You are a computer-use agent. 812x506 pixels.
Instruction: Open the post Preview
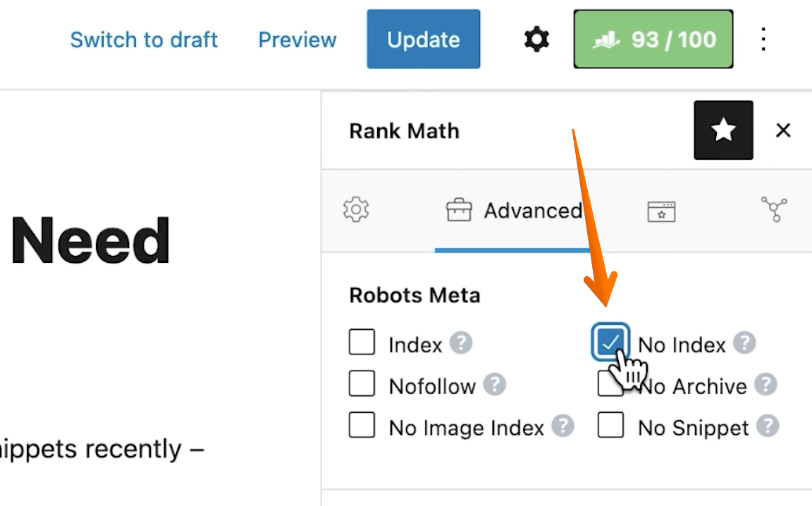297,39
